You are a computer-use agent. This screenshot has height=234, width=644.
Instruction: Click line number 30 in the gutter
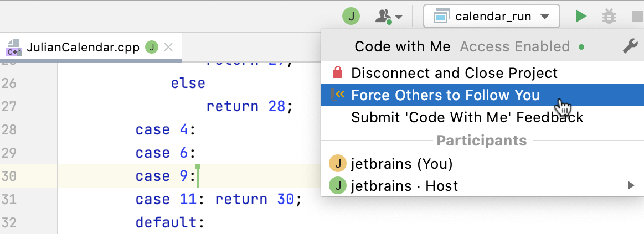pos(10,176)
